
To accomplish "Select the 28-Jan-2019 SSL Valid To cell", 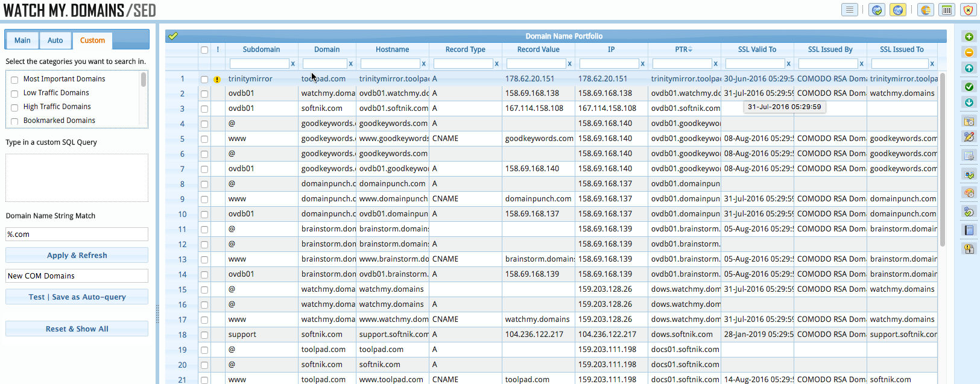I will tap(757, 335).
